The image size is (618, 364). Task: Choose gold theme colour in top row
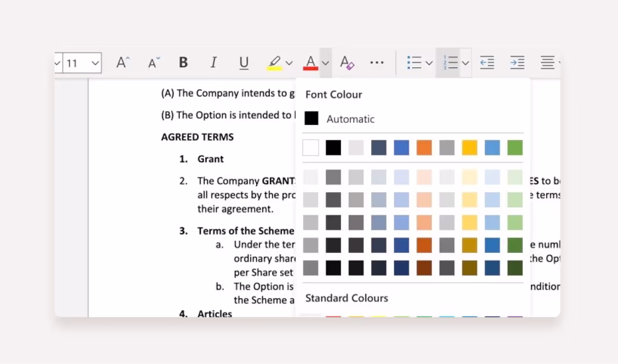(470, 148)
